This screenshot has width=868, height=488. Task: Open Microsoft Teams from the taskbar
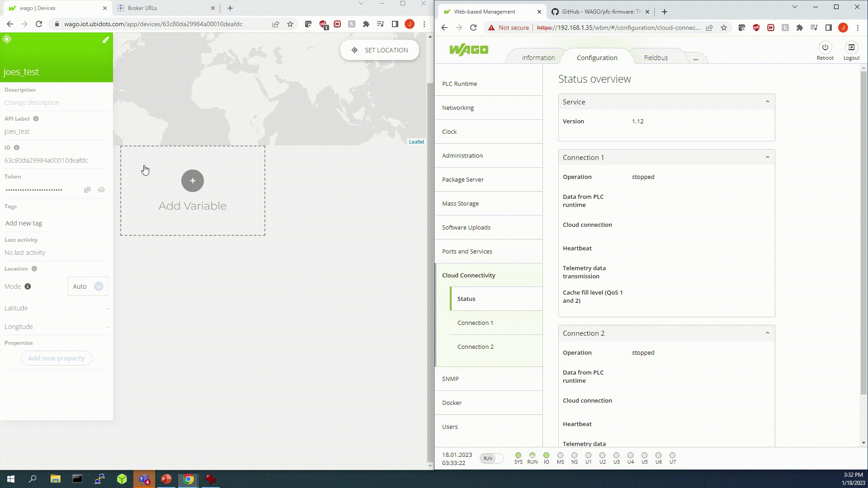click(x=144, y=479)
